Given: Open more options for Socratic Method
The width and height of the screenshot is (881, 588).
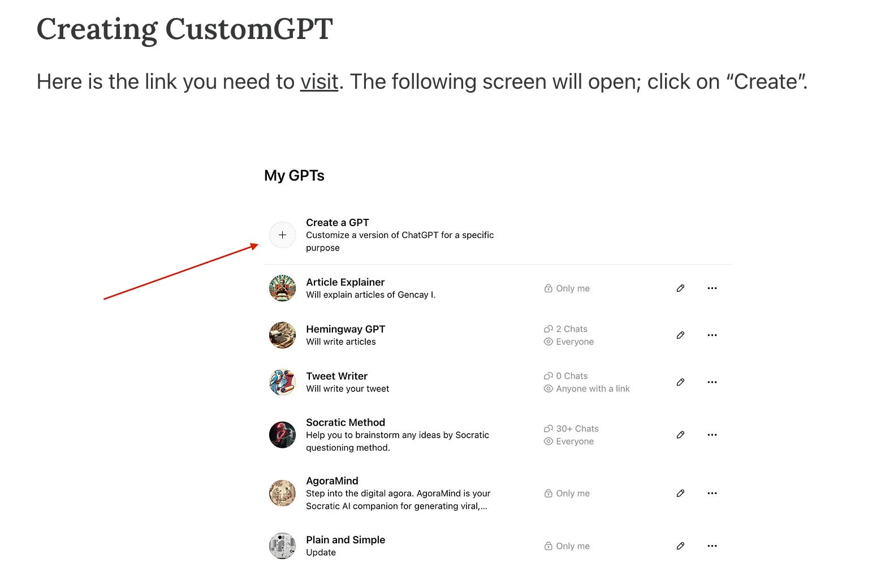Looking at the screenshot, I should tap(712, 435).
